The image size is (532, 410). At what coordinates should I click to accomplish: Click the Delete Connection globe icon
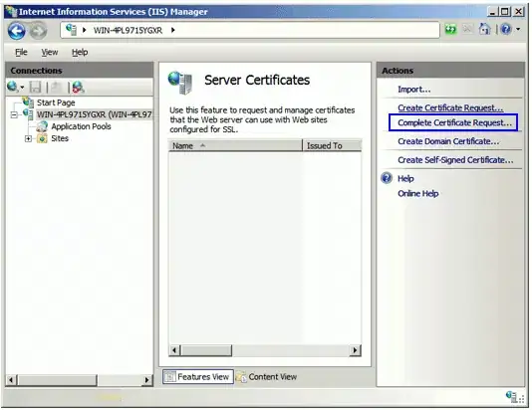tap(78, 88)
